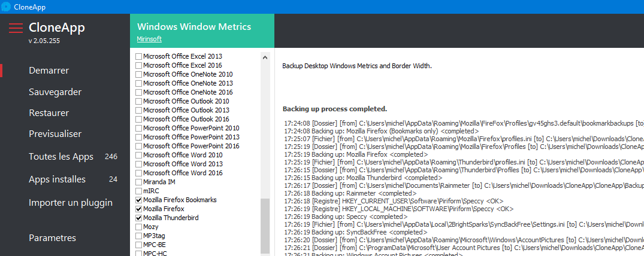Click log line 'Backing up: SyncBackFree <completed>'
The image size is (644, 256).
355,232
